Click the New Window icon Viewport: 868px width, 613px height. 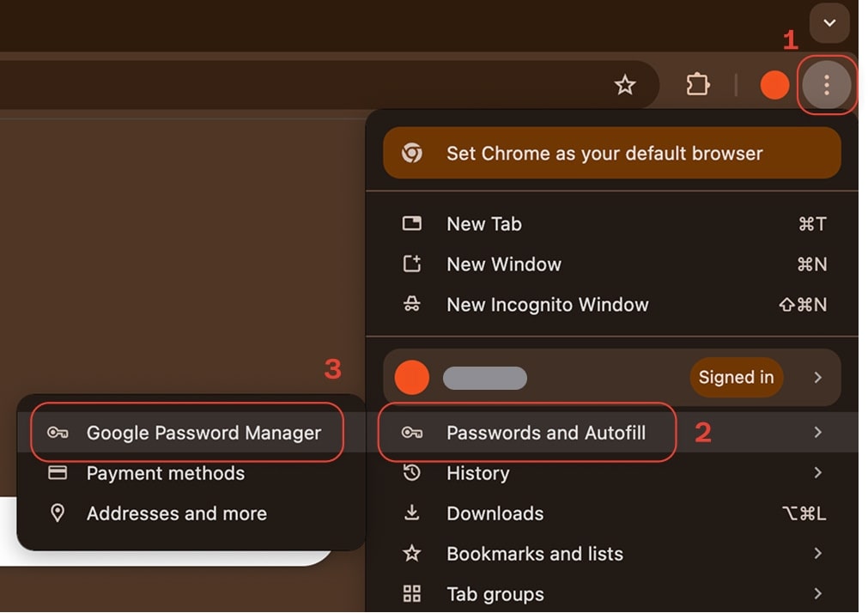coord(412,264)
